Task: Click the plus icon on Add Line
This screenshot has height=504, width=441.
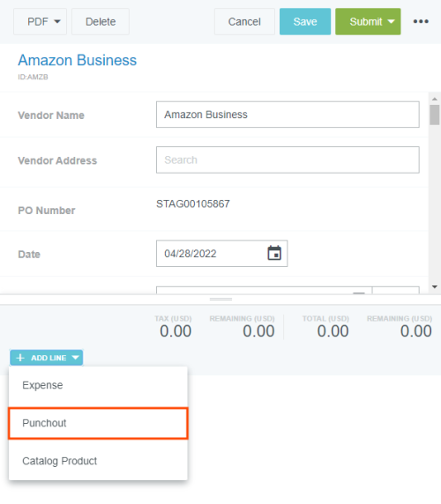Action: [20, 358]
